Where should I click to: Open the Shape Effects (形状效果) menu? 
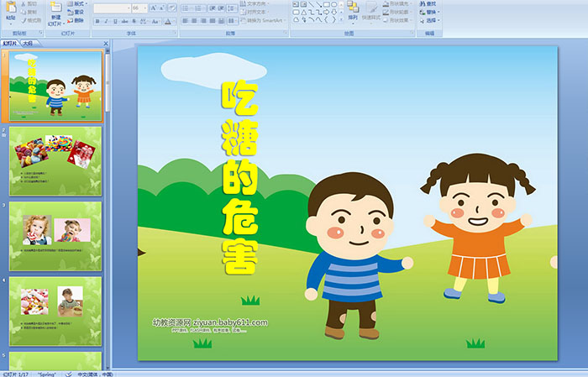399,20
